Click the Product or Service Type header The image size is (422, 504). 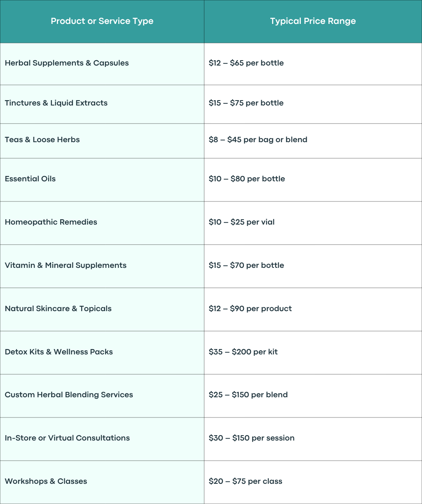pos(102,21)
